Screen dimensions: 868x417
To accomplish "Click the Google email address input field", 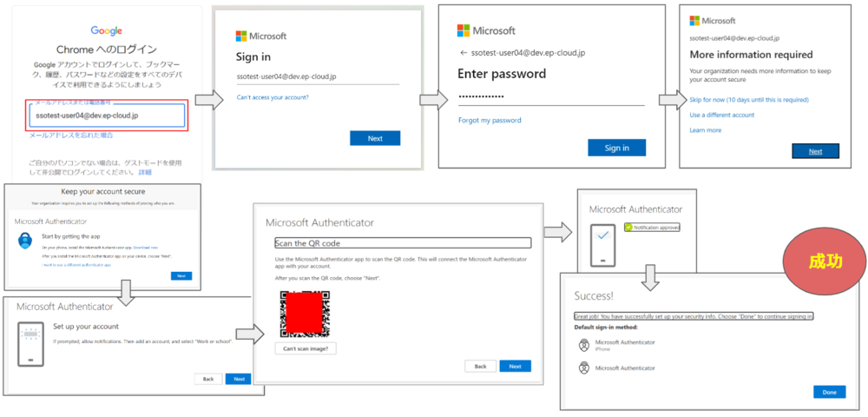I will 106,115.
